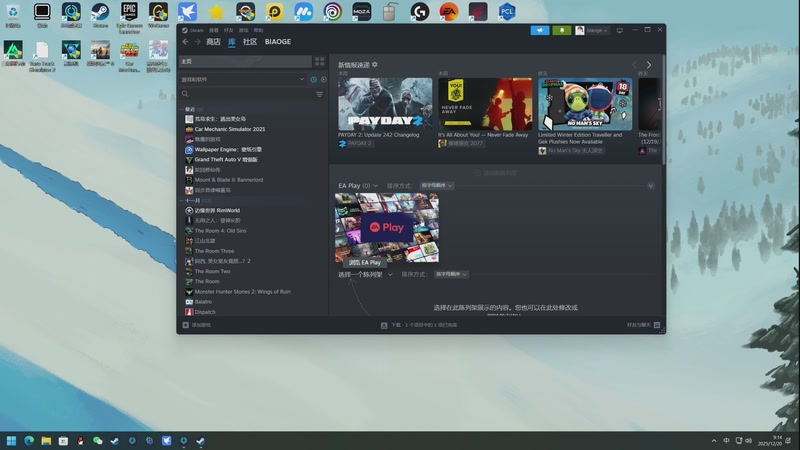Image resolution: width=800 pixels, height=450 pixels.
Task: Switch to Big Picture mode via monitor icon
Action: 620,31
